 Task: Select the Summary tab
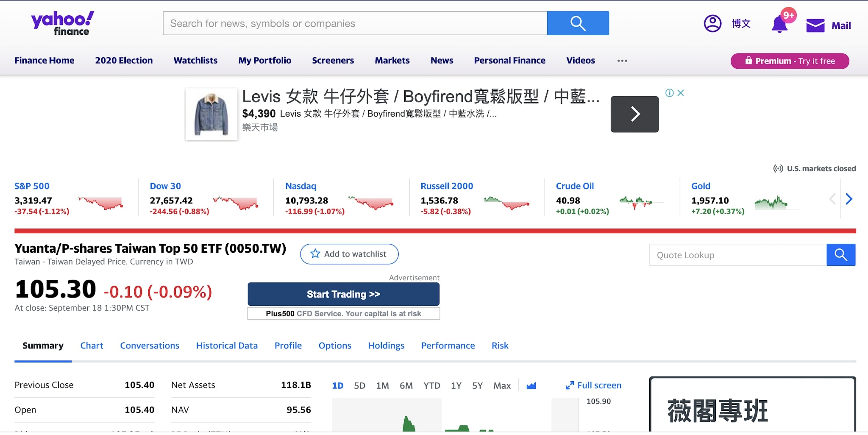43,346
